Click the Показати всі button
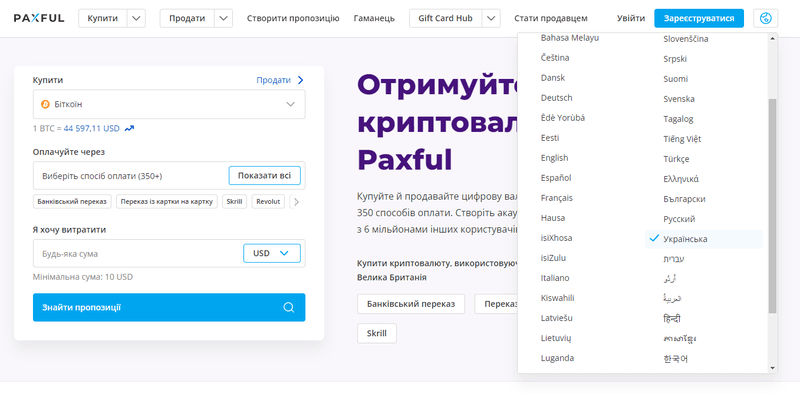Image resolution: width=800 pixels, height=394 pixels. point(264,176)
